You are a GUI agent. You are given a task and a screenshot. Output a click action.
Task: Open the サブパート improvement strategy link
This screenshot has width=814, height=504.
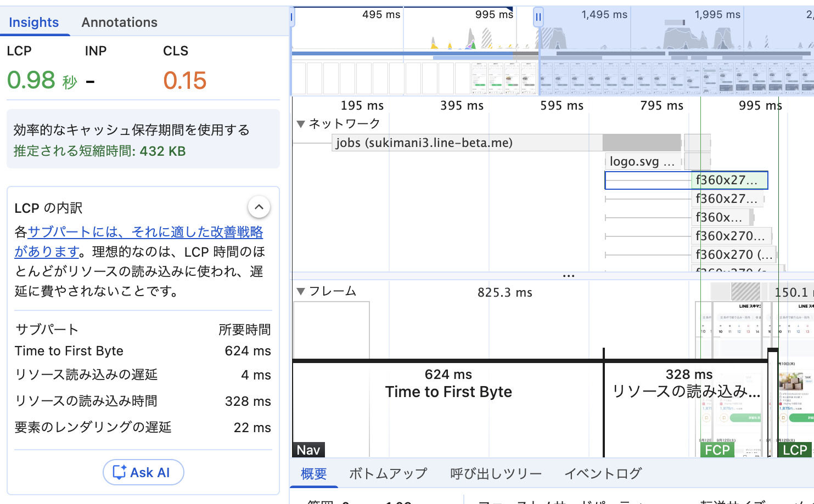(139, 241)
